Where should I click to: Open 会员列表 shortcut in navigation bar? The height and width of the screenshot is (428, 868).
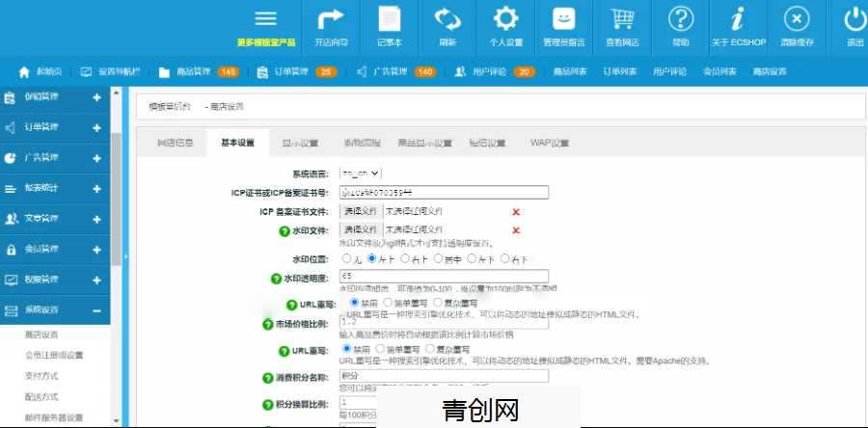coord(719,72)
